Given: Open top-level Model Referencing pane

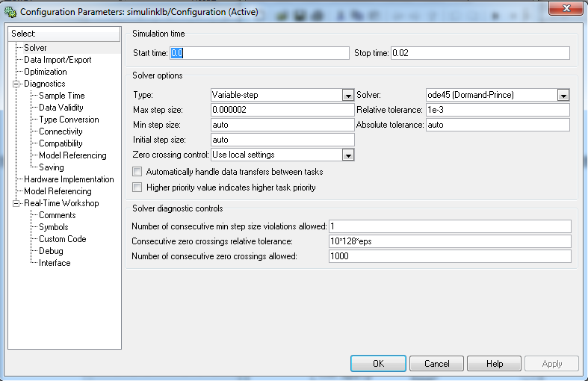Looking at the screenshot, I should click(58, 191).
